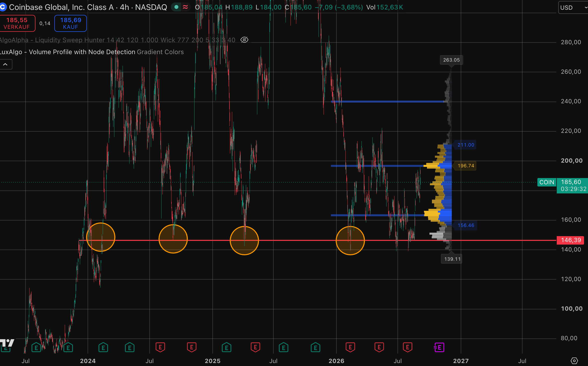588x366 pixels.
Task: Click the 2025 time axis label
Action: coord(213,361)
